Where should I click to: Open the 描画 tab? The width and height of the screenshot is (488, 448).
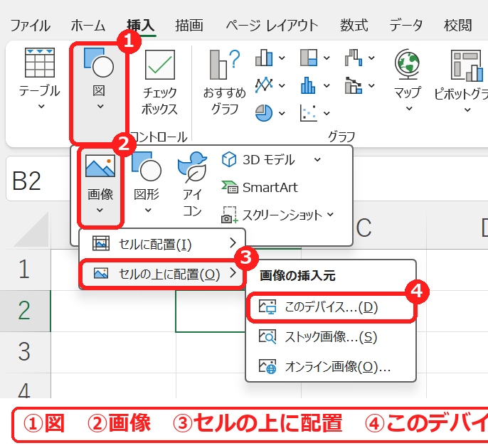click(x=189, y=26)
